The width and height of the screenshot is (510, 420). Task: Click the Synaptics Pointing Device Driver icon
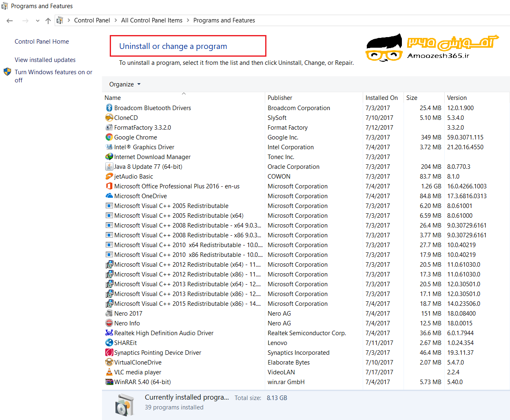pyautogui.click(x=109, y=352)
